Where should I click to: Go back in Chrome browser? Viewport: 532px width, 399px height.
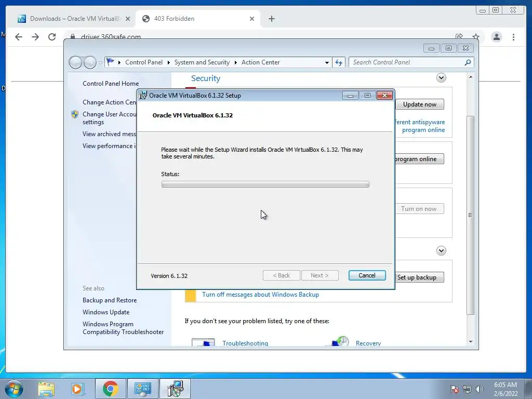point(19,37)
